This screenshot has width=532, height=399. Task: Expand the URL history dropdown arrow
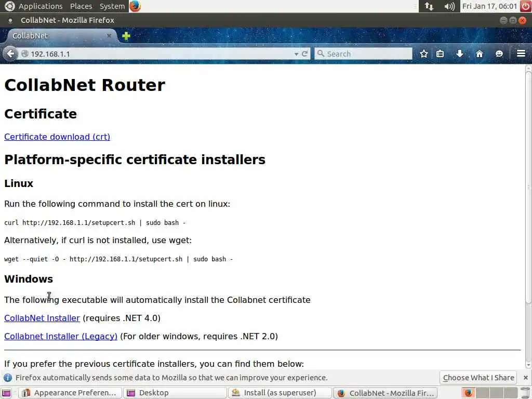pos(297,54)
